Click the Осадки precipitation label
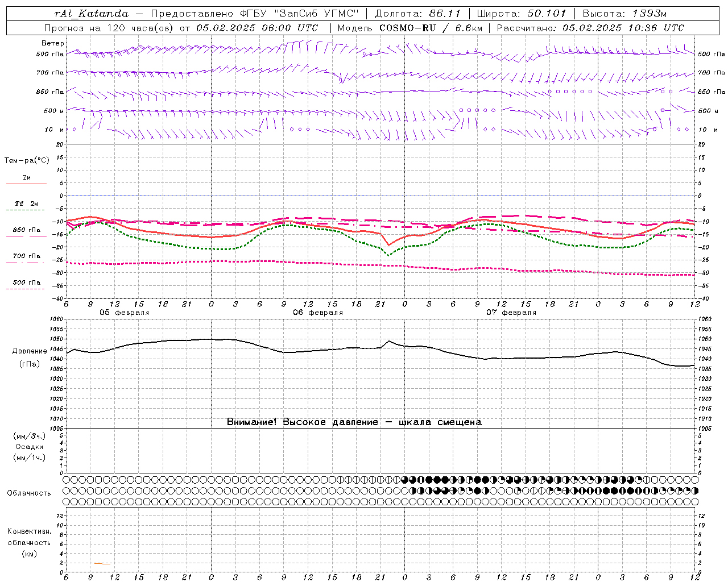Image resolution: width=728 pixels, height=582 pixels. 29,447
